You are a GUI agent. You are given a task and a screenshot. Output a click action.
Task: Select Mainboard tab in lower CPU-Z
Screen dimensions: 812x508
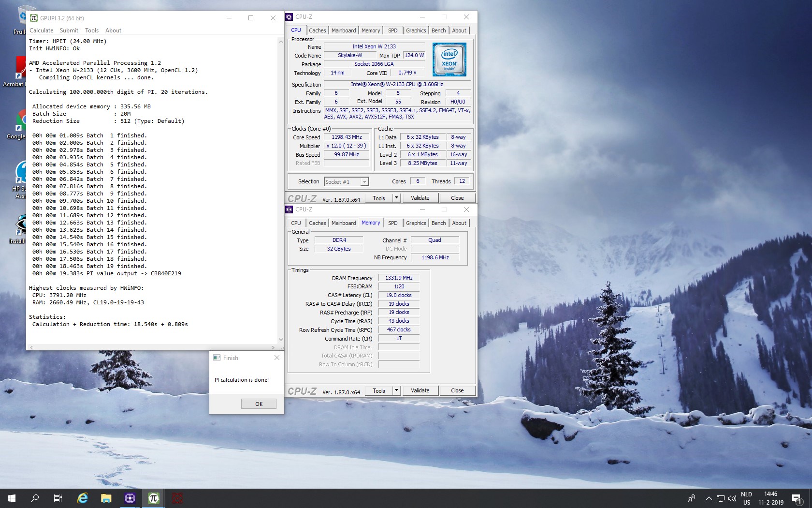coord(344,223)
